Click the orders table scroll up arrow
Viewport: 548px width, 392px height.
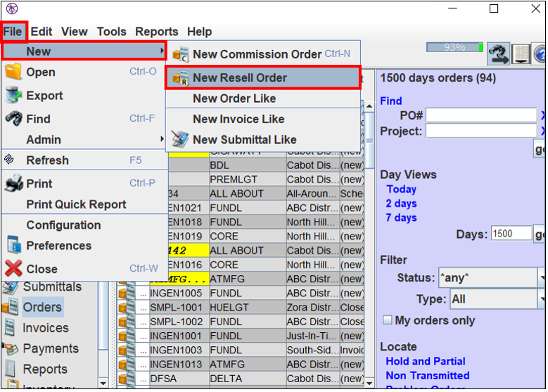[369, 106]
